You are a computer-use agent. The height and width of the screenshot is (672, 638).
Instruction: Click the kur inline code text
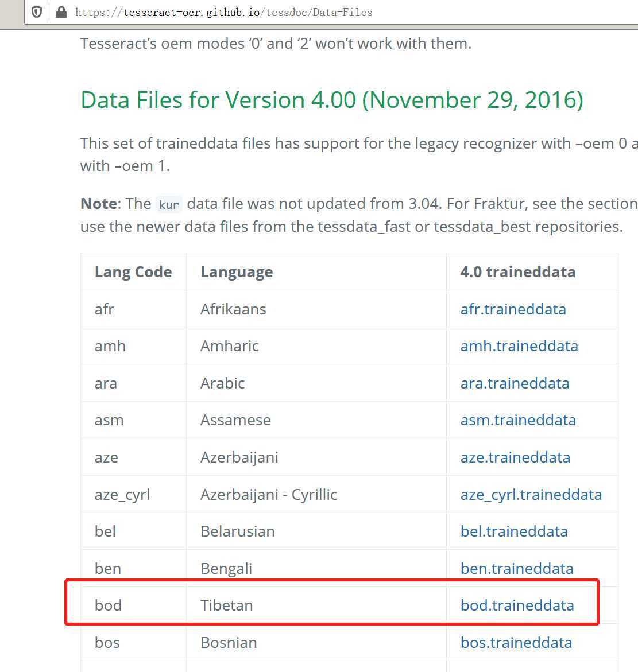169,204
